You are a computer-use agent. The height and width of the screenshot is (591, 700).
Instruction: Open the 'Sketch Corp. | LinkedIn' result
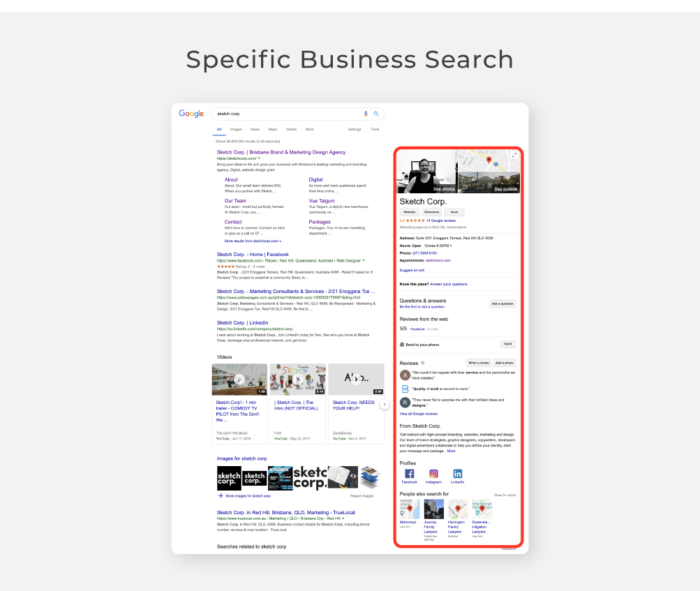[x=242, y=323]
